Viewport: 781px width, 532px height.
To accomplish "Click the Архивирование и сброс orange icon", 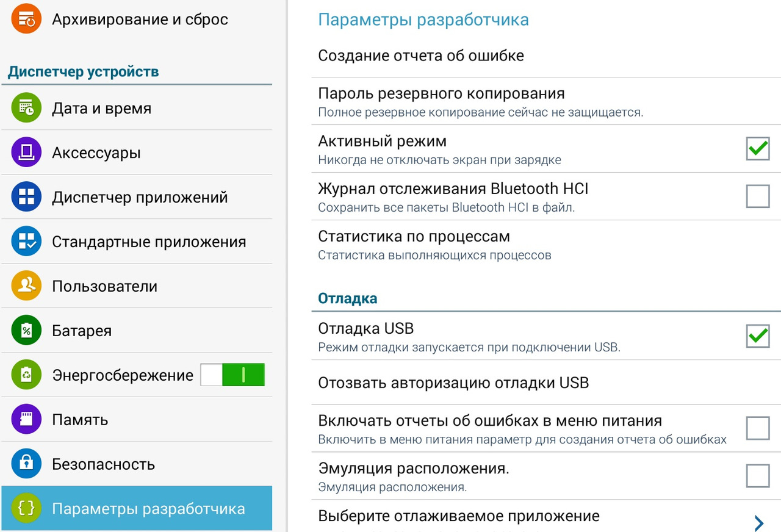I will pyautogui.click(x=26, y=19).
